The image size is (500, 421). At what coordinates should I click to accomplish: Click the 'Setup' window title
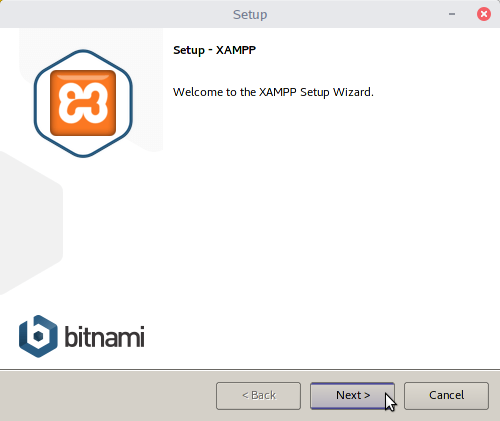(x=250, y=15)
